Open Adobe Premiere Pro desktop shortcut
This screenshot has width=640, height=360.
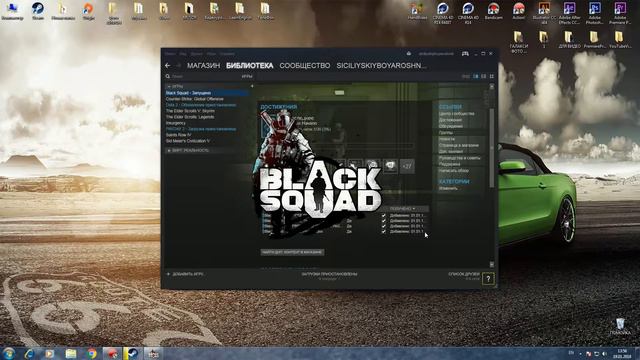click(x=620, y=13)
